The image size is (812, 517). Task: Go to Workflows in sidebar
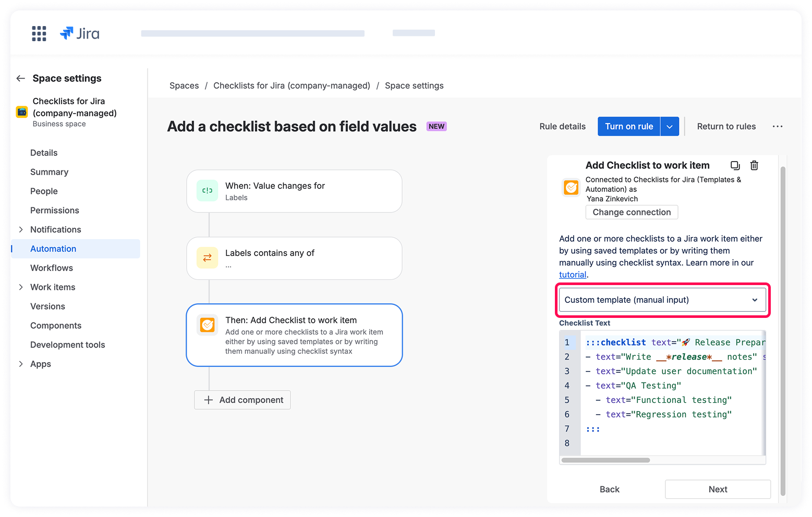[x=52, y=268]
